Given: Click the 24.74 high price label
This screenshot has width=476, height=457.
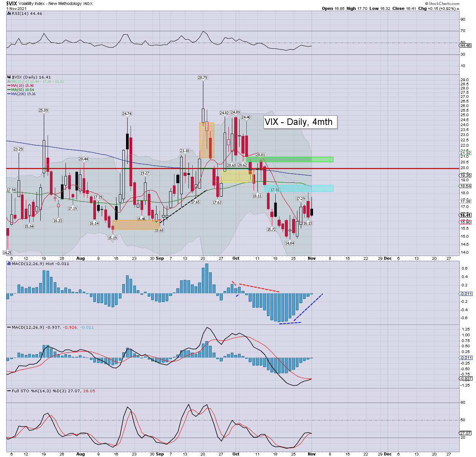Looking at the screenshot, I should (127, 113).
